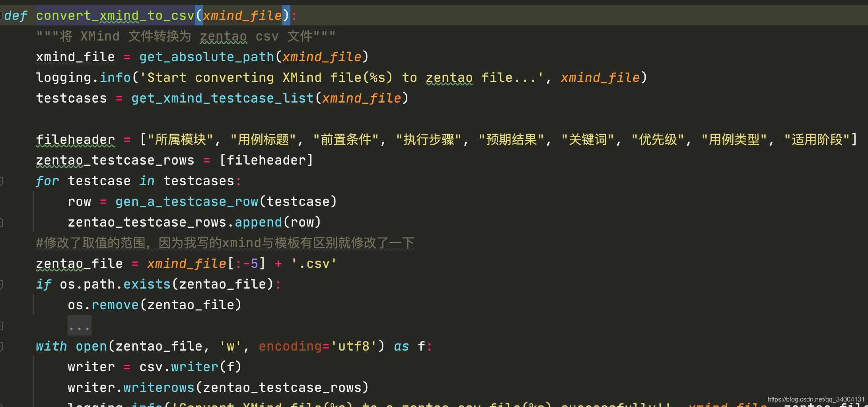Click the "if" keyword
The image size is (868, 407).
(x=43, y=285)
